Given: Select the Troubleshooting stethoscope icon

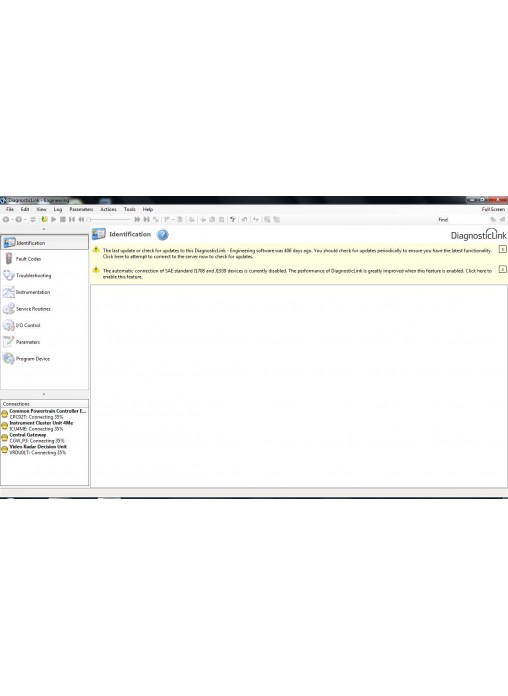Looking at the screenshot, I should tap(8, 275).
